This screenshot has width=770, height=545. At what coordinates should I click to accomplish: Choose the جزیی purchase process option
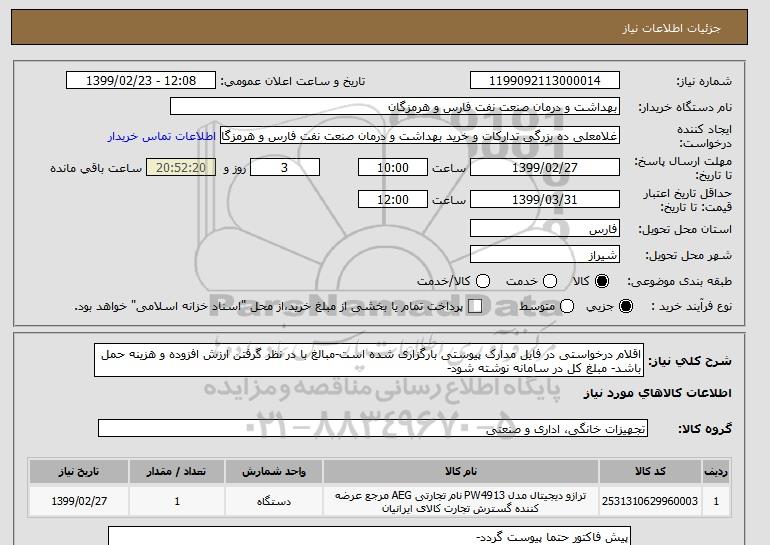coord(626,306)
